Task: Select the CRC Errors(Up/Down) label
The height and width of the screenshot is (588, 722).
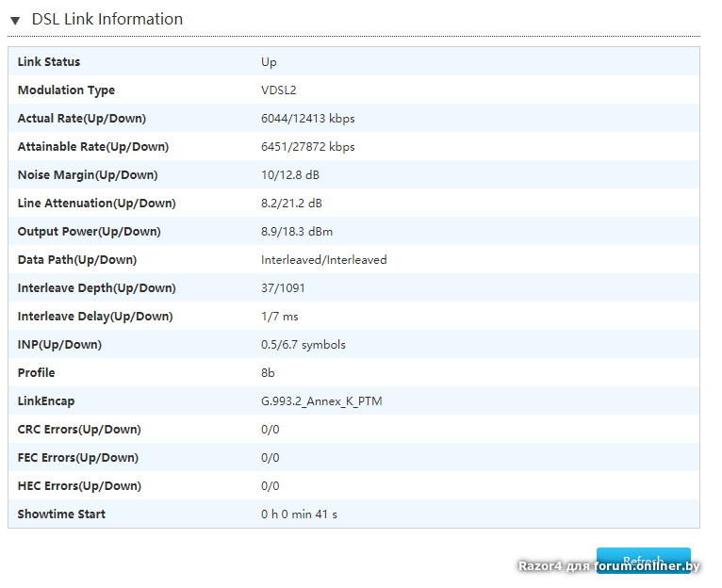Action: pos(79,430)
